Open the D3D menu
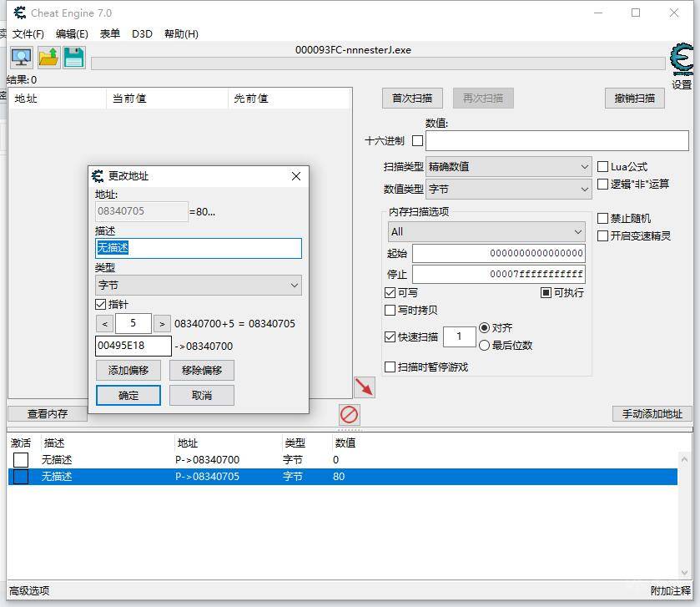The height and width of the screenshot is (607, 700). pyautogui.click(x=142, y=34)
